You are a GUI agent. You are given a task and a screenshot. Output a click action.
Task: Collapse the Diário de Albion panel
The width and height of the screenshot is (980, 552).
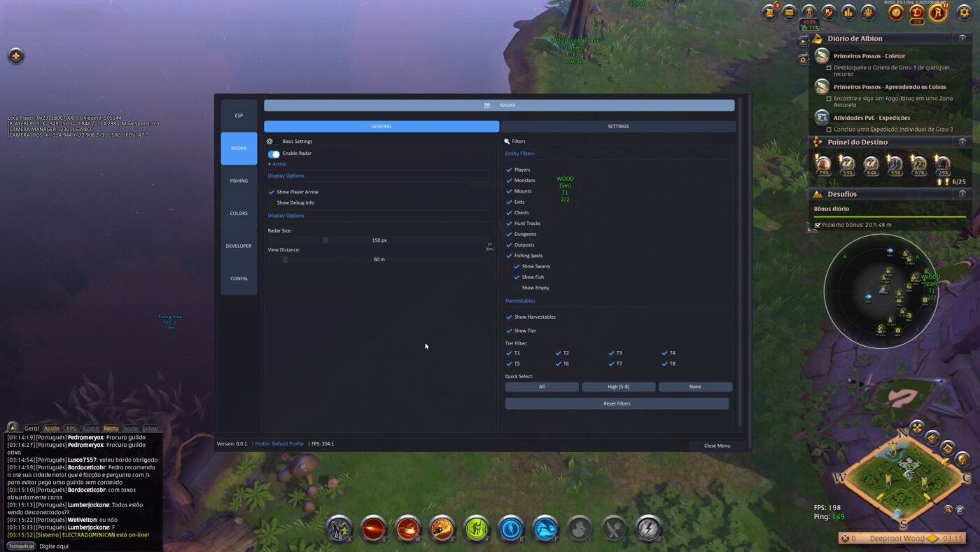point(962,39)
